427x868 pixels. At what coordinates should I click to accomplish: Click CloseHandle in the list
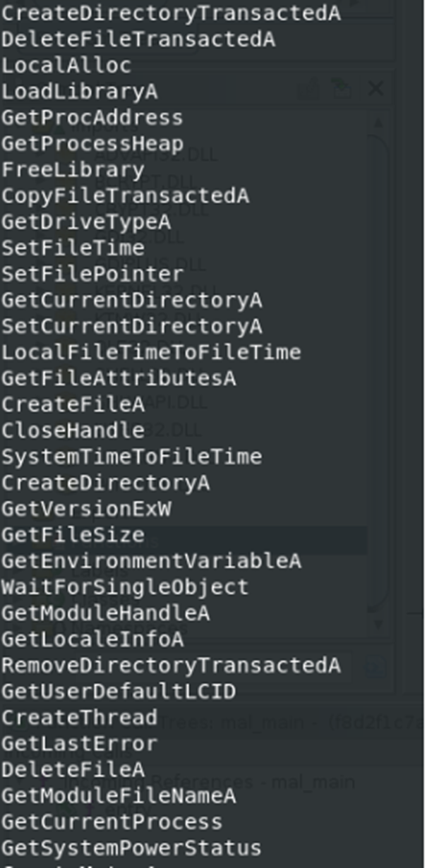(x=73, y=431)
